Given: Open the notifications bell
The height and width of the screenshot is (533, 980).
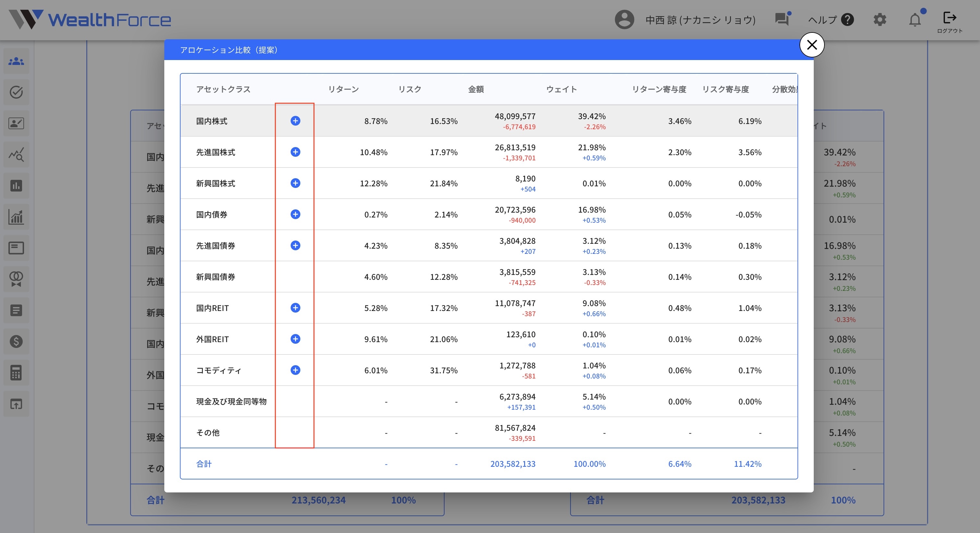Looking at the screenshot, I should click(x=915, y=19).
